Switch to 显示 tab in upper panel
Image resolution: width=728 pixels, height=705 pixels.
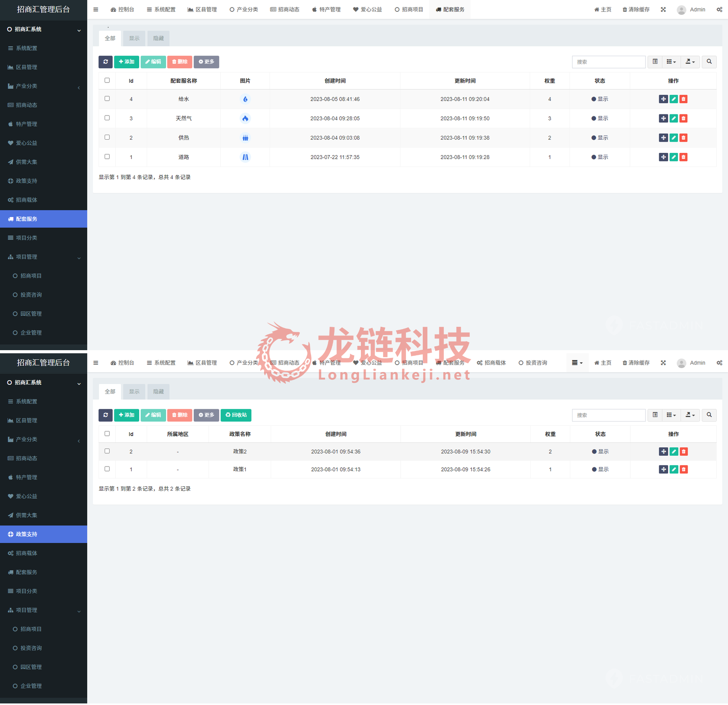click(134, 38)
